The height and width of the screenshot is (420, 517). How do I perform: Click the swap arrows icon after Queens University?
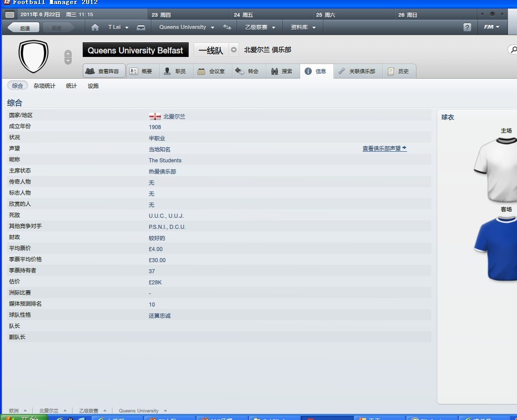point(227,27)
